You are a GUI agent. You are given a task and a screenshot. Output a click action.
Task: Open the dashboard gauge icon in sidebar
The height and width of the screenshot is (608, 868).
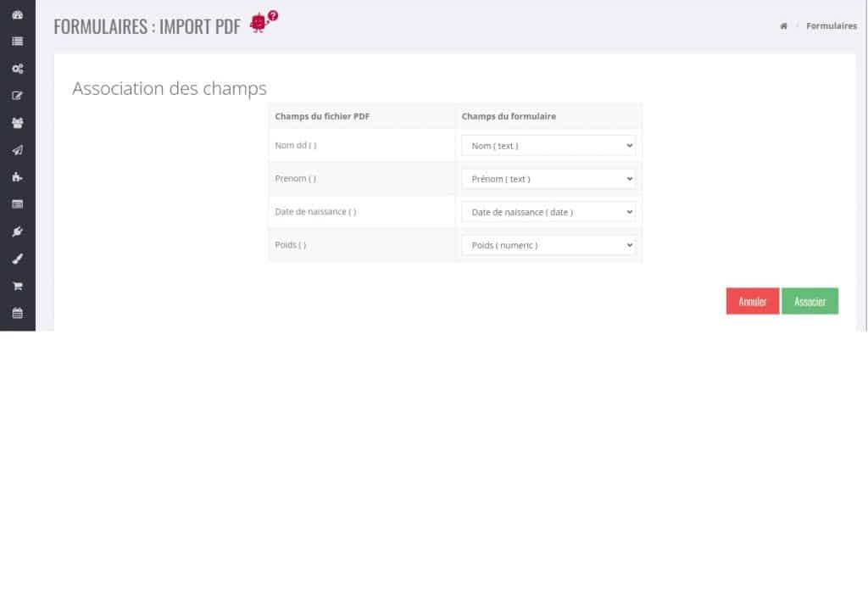click(18, 15)
